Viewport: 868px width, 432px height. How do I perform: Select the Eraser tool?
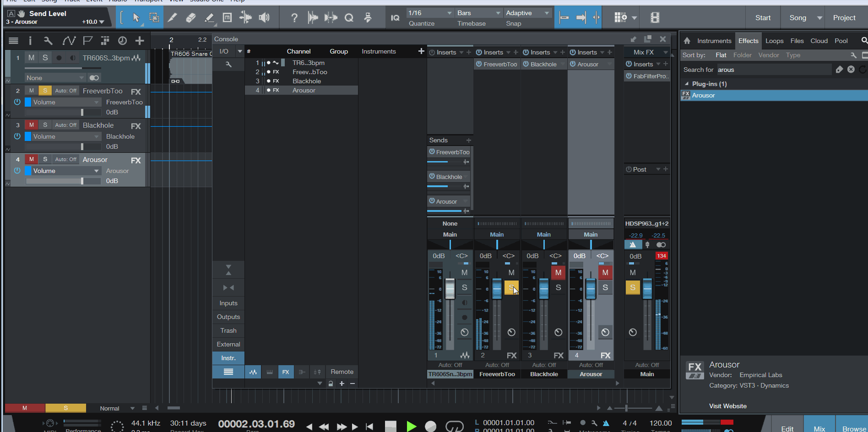191,18
